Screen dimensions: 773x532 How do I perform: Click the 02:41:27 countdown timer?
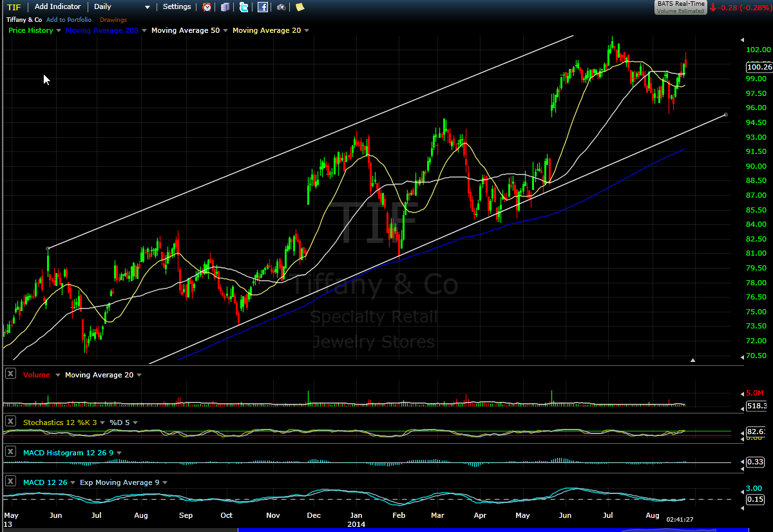tap(680, 519)
